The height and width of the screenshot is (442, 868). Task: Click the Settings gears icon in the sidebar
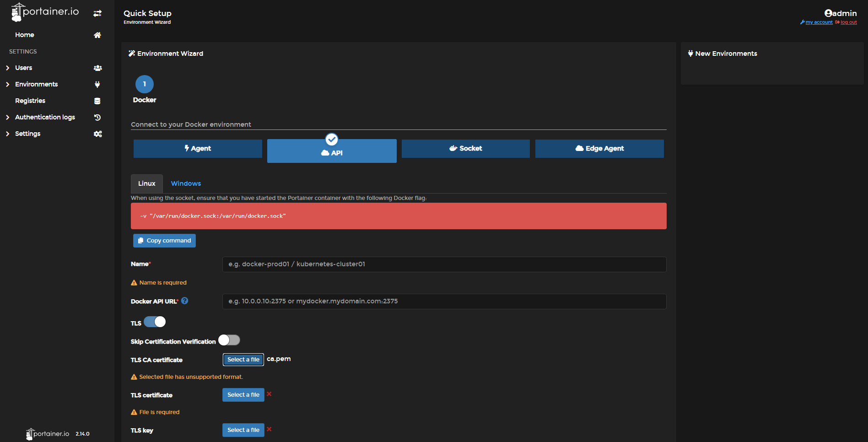click(x=97, y=134)
